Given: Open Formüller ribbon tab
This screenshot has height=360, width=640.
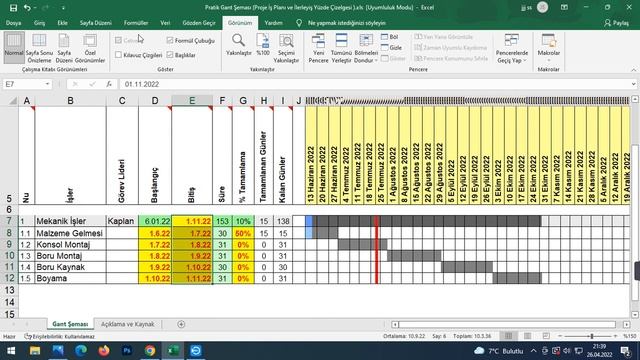Looking at the screenshot, I should (x=136, y=23).
